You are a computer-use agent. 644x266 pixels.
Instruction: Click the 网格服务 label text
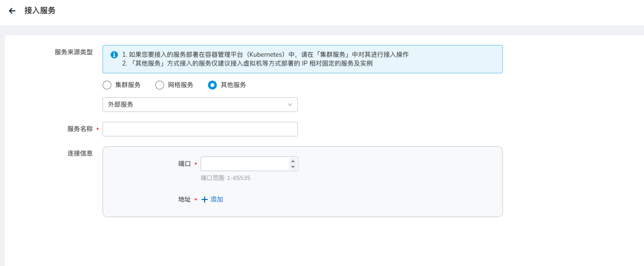(181, 85)
